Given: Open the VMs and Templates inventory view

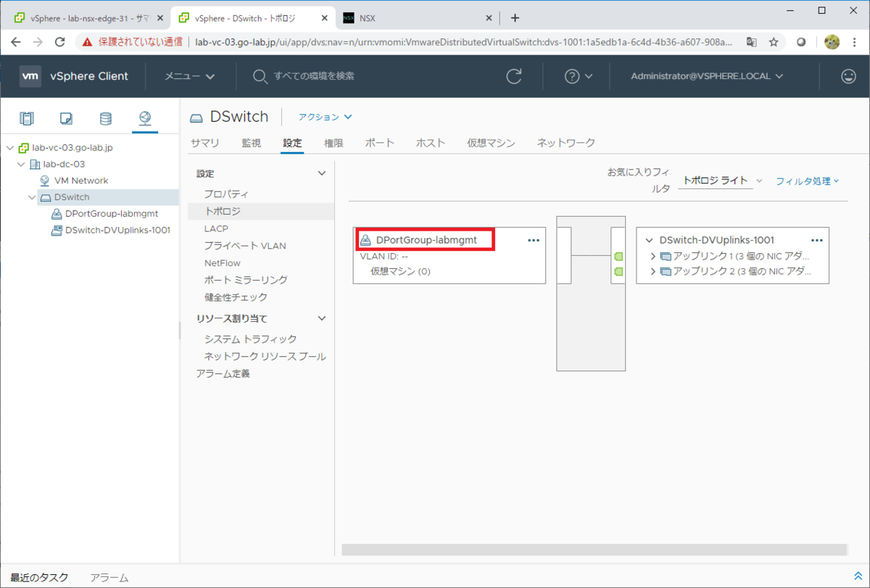Looking at the screenshot, I should click(66, 118).
